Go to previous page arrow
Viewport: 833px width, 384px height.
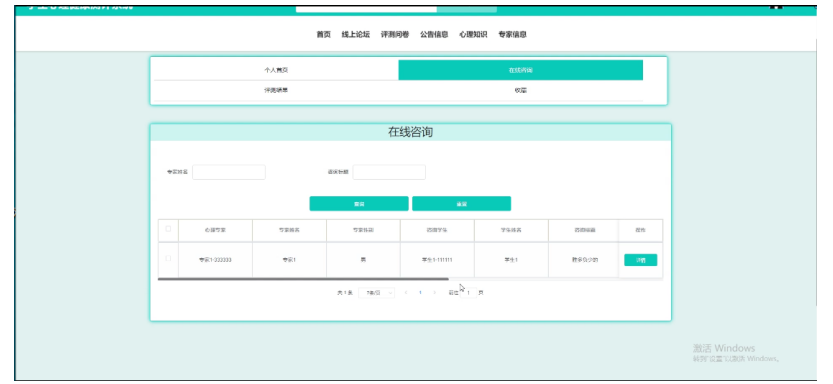(406, 293)
